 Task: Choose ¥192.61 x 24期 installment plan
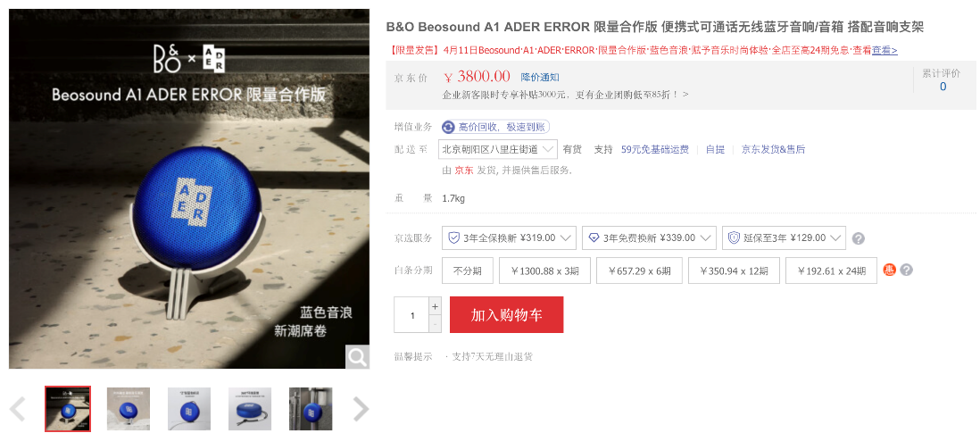click(831, 271)
